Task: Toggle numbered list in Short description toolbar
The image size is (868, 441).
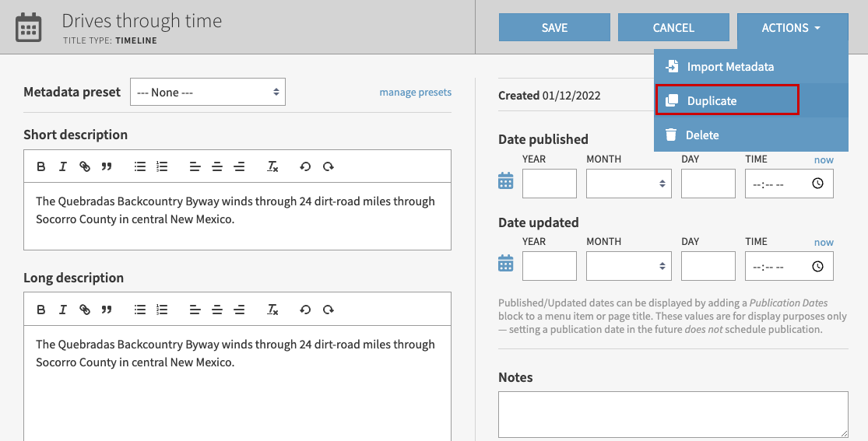Action: (x=162, y=166)
